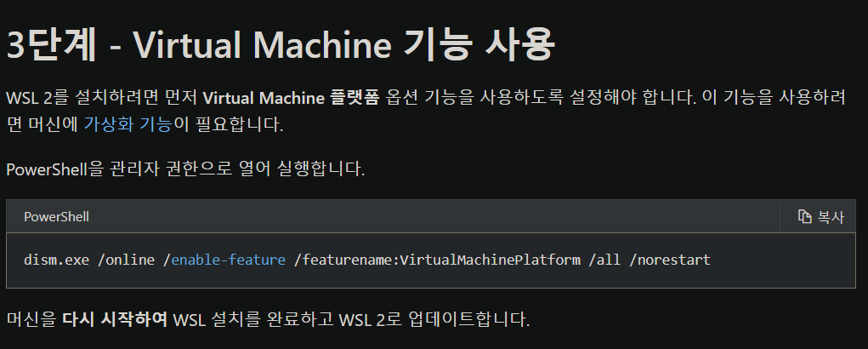Click the bold text Virtual Machine 플랫폼
The width and height of the screenshot is (868, 349).
292,98
